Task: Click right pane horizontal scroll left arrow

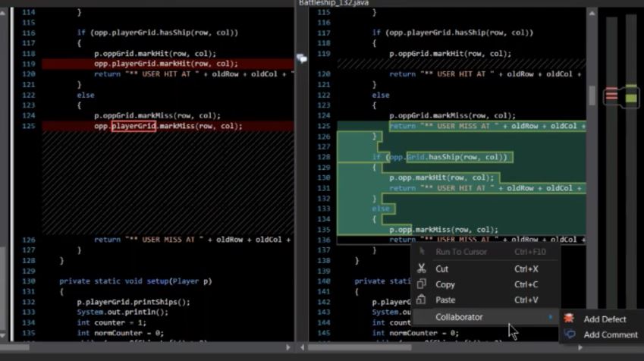Action: pos(303,347)
